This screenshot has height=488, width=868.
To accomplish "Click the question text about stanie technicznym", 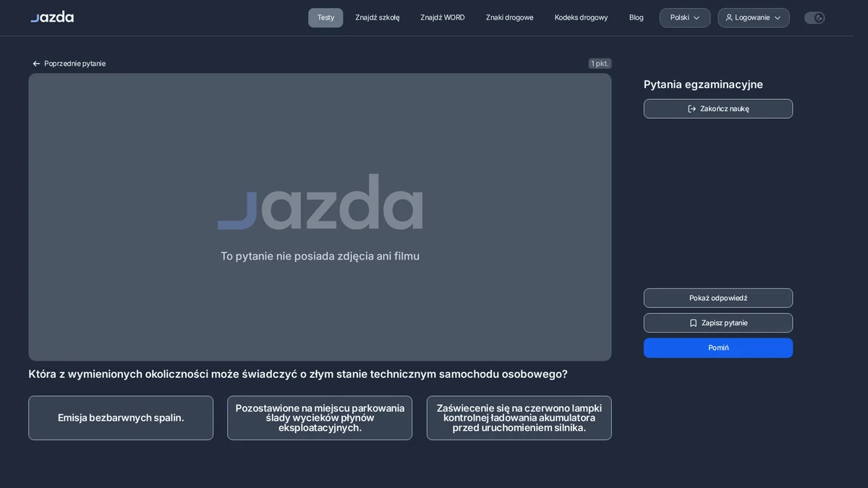I will tap(298, 374).
